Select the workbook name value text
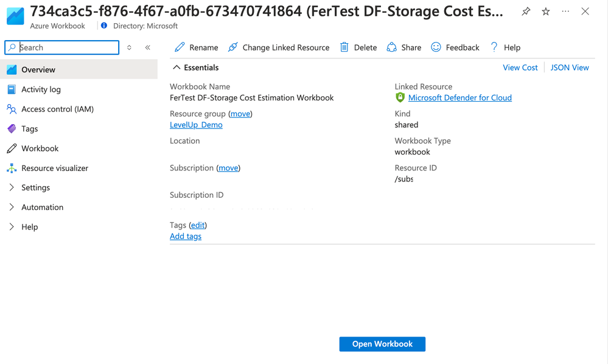The image size is (608, 364). coord(251,97)
